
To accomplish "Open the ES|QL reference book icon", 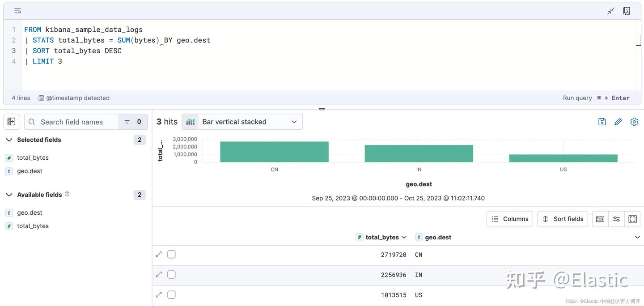I will point(626,11).
